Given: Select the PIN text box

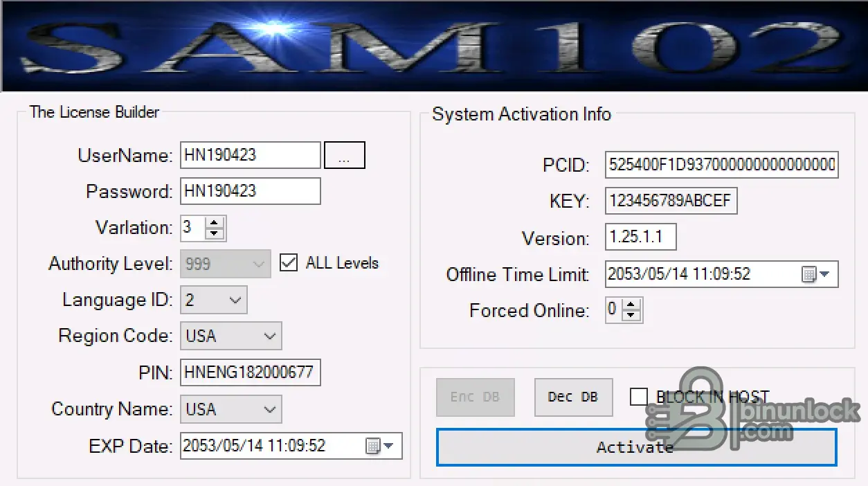Looking at the screenshot, I should (250, 372).
